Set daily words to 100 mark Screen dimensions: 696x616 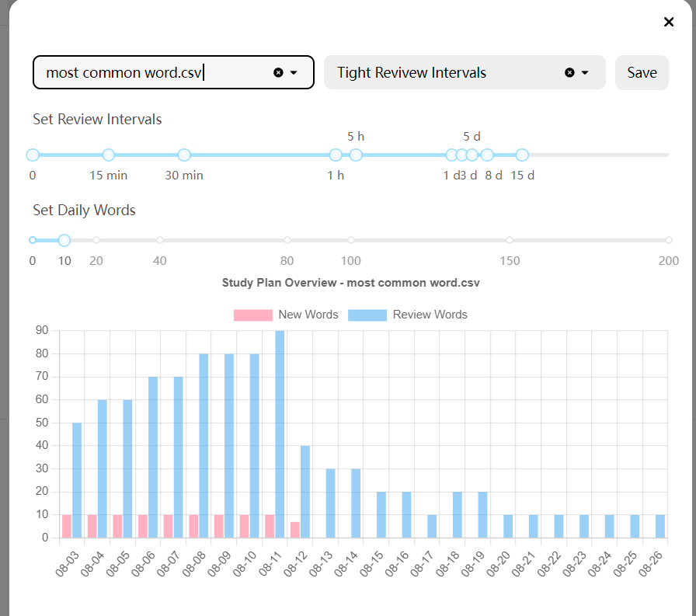coord(351,240)
